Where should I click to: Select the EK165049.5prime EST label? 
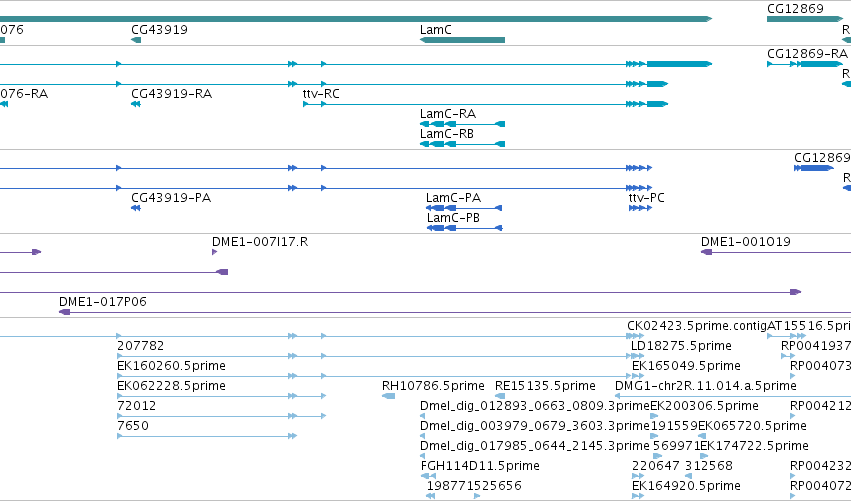[686, 366]
